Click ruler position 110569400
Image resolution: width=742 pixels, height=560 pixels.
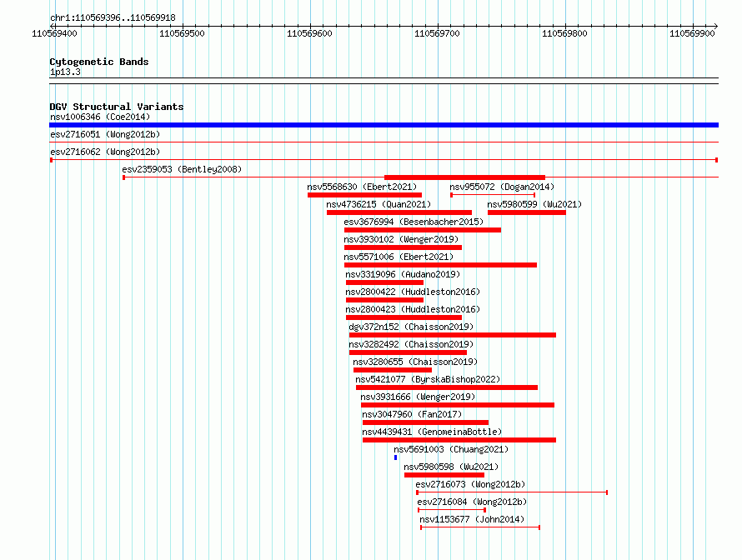pyautogui.click(x=54, y=33)
